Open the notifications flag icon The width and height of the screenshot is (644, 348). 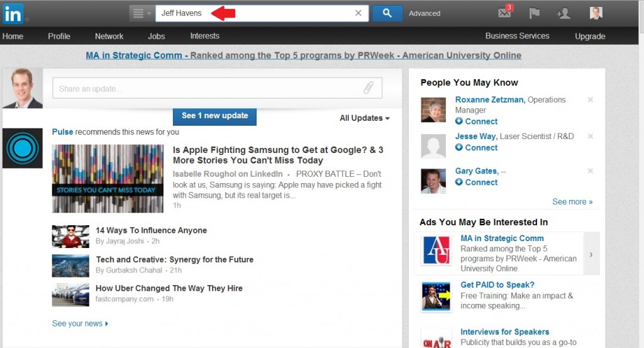534,13
